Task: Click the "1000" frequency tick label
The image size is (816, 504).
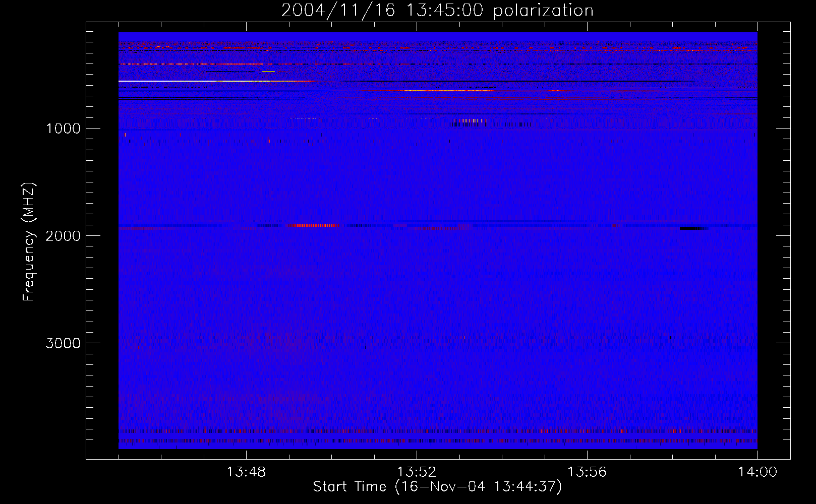Action: [63, 129]
